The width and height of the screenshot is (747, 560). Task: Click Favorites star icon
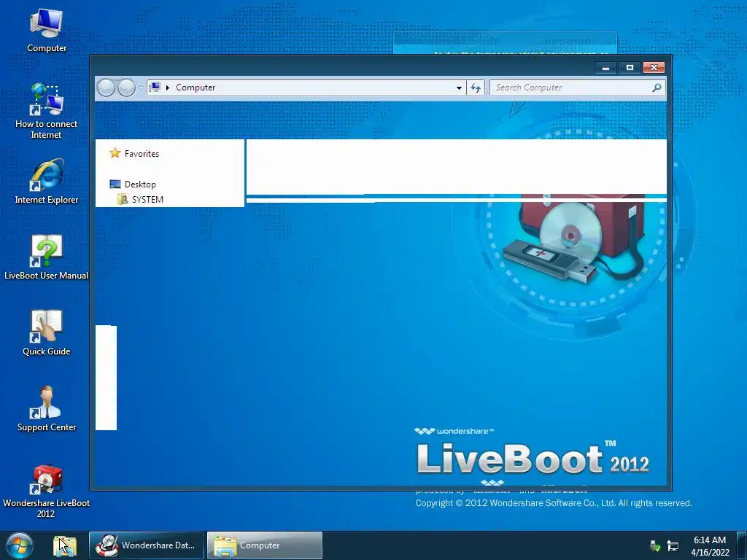pyautogui.click(x=115, y=153)
